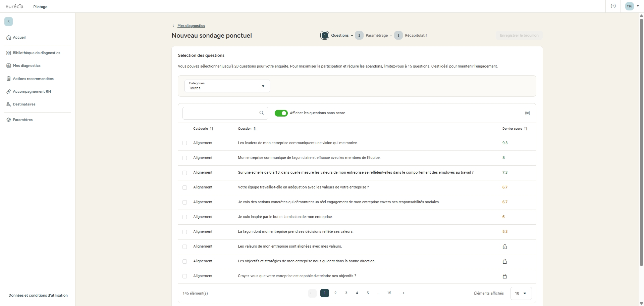Sort by Dernier score column arrows
The width and height of the screenshot is (644, 306).
click(x=526, y=129)
